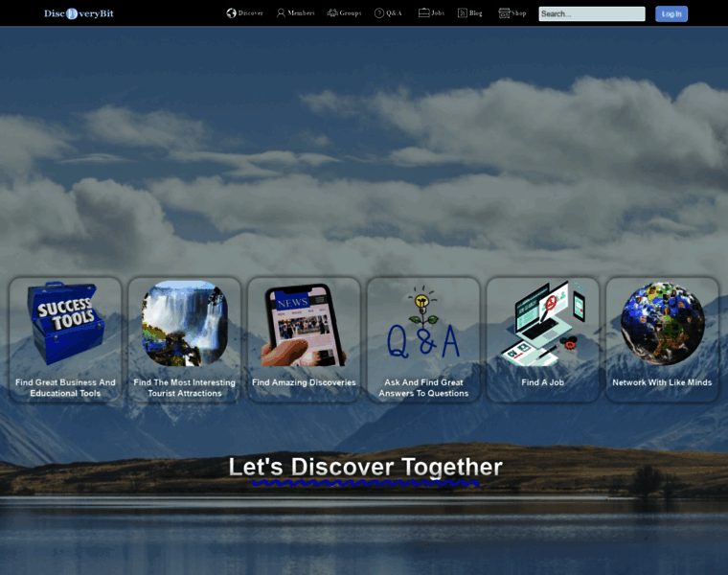Open Ask And Find Great Answers link
Viewport: 728px width, 575px height.
click(423, 388)
